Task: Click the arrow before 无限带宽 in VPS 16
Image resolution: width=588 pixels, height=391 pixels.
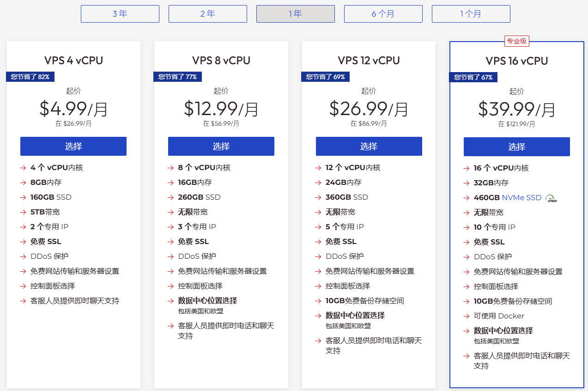Action: (466, 212)
